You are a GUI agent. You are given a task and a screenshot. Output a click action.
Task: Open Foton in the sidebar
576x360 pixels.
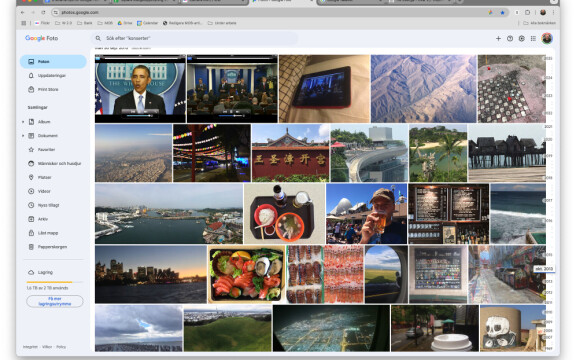(53, 61)
